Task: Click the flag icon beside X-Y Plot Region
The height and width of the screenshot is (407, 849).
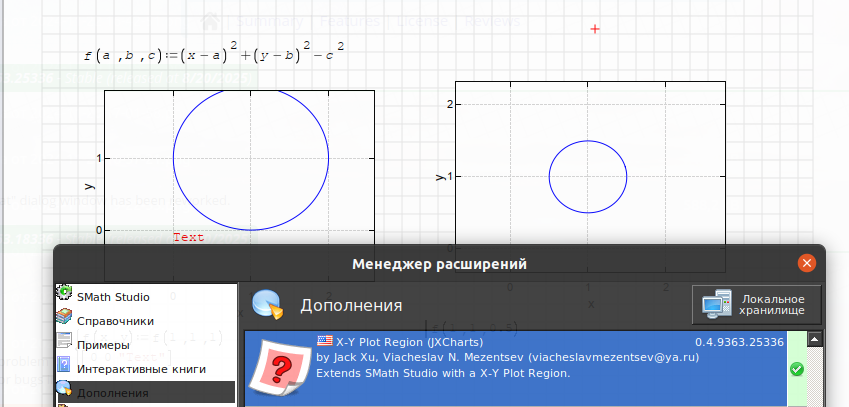Action: pyautogui.click(x=324, y=341)
